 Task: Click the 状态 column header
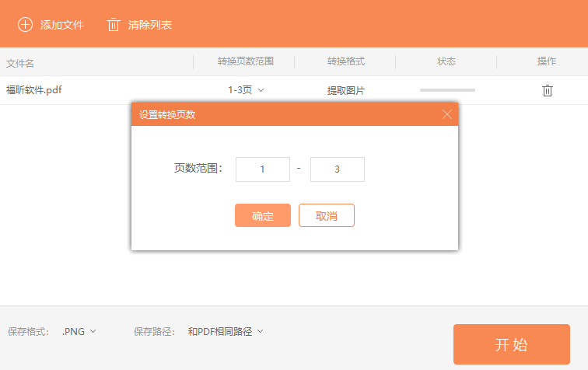(446, 61)
